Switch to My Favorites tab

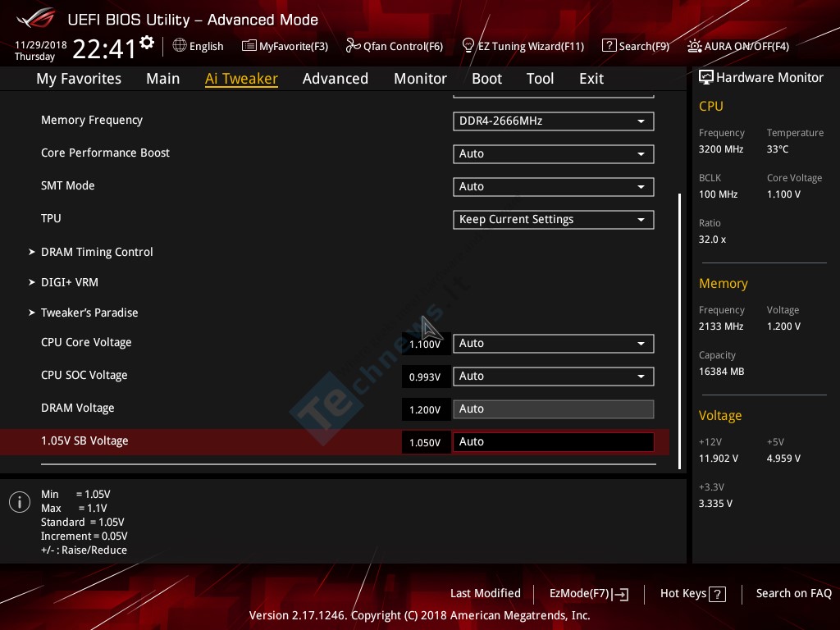pyautogui.click(x=79, y=79)
